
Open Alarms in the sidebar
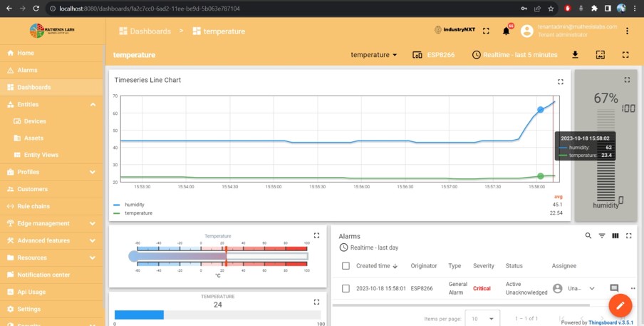[x=28, y=70]
